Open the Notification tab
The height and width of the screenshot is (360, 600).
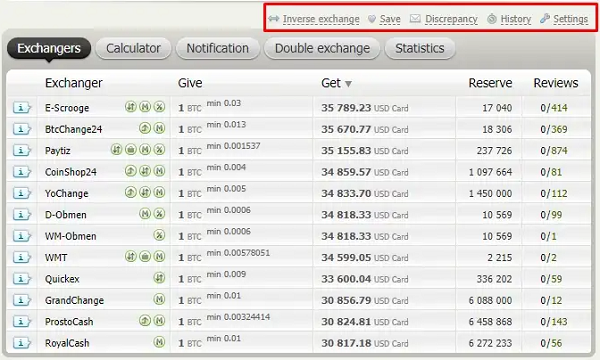pos(218,49)
